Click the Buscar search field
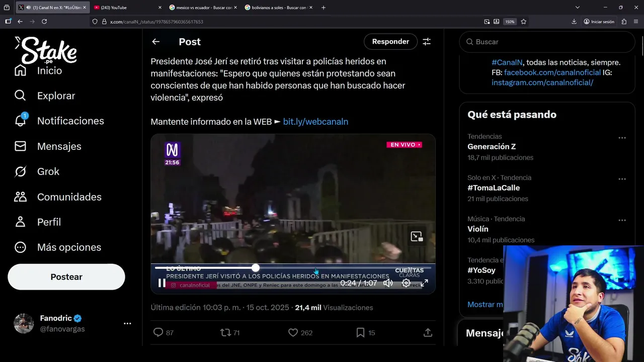The width and height of the screenshot is (644, 362). pyautogui.click(x=547, y=42)
